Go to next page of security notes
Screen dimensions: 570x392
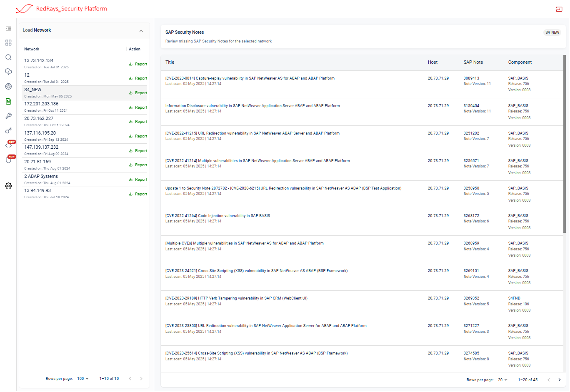click(560, 380)
